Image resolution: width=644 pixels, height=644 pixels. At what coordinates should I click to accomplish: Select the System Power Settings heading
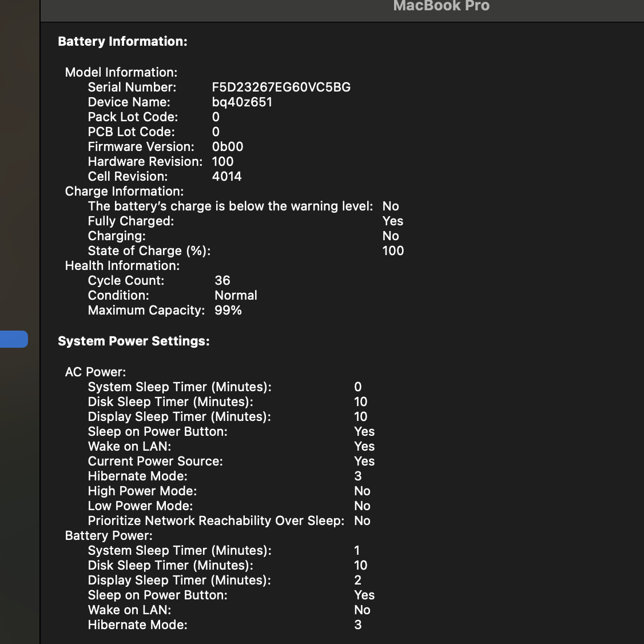(x=133, y=341)
